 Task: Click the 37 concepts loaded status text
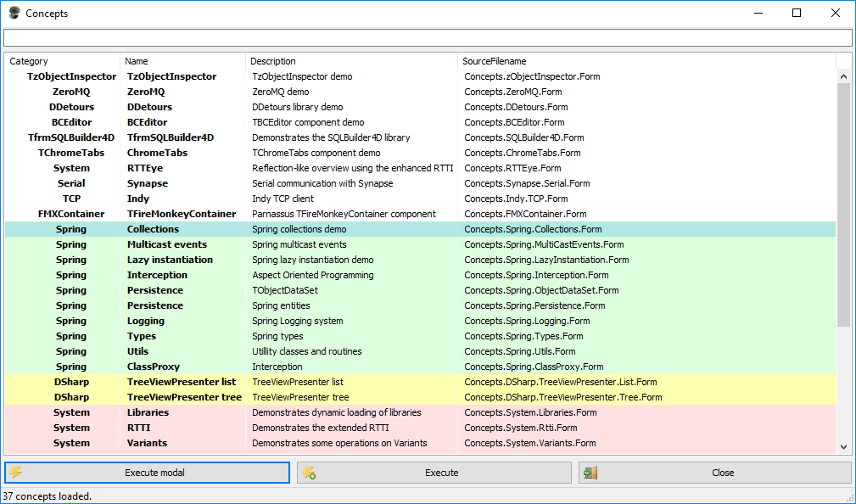[x=47, y=496]
